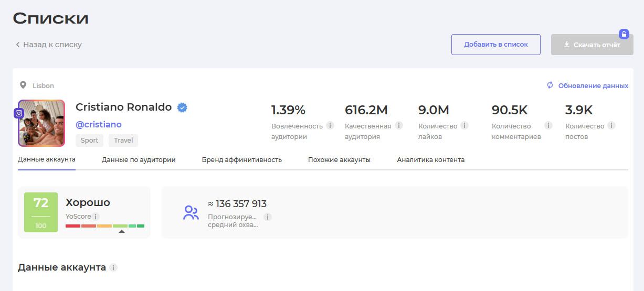The image size is (644, 291).
Task: Open Аналитика контента tab
Action: click(x=431, y=160)
